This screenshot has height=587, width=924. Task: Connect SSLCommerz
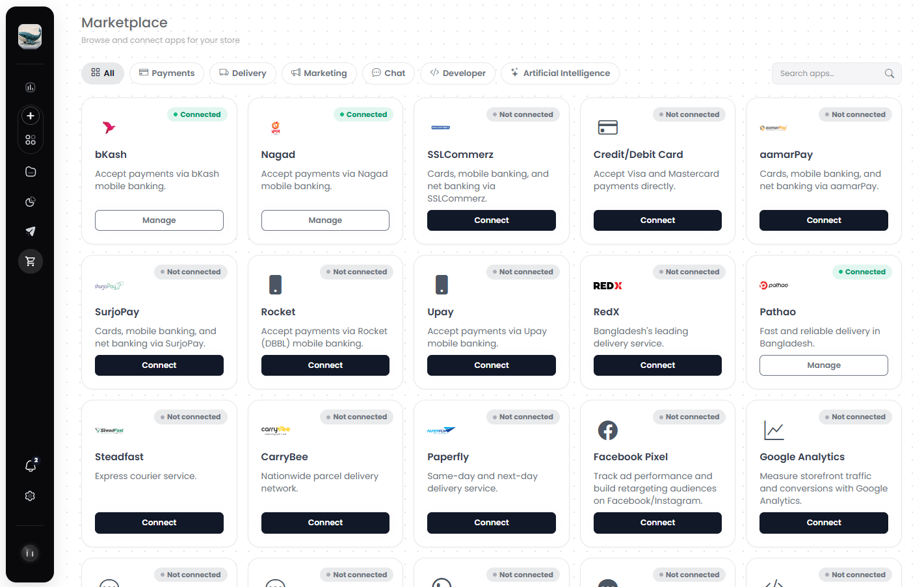pos(492,220)
